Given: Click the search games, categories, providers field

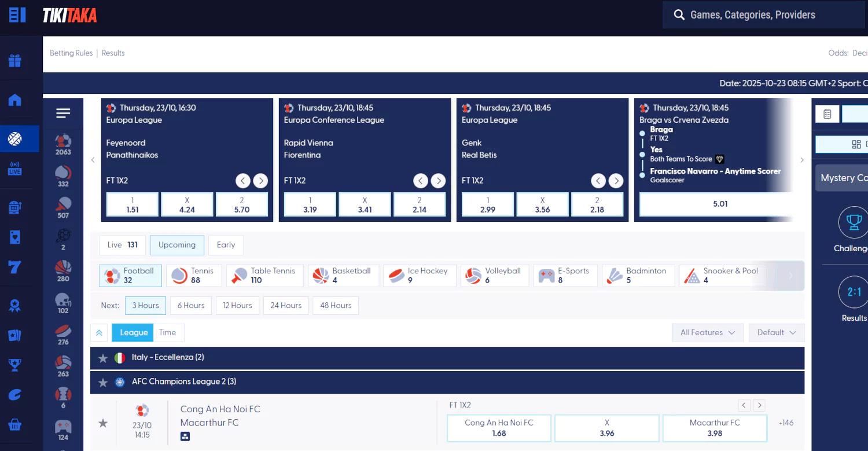Looking at the screenshot, I should pyautogui.click(x=765, y=15).
